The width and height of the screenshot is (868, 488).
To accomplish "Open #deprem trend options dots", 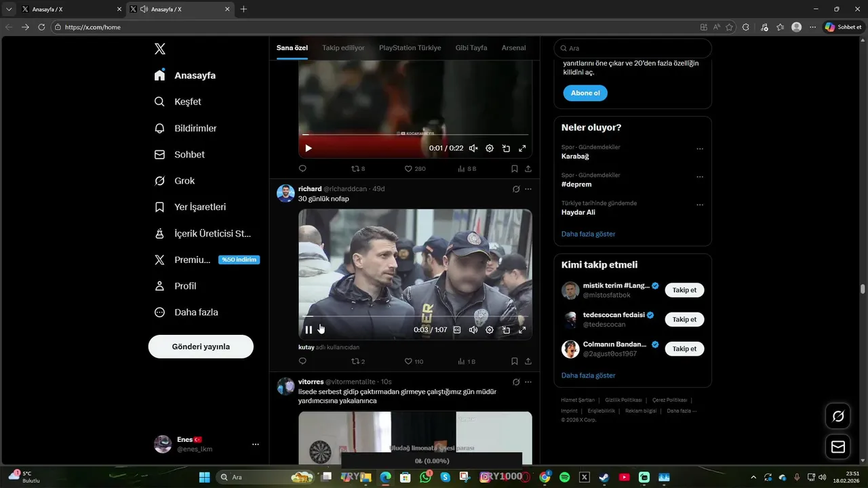I will pos(700,177).
